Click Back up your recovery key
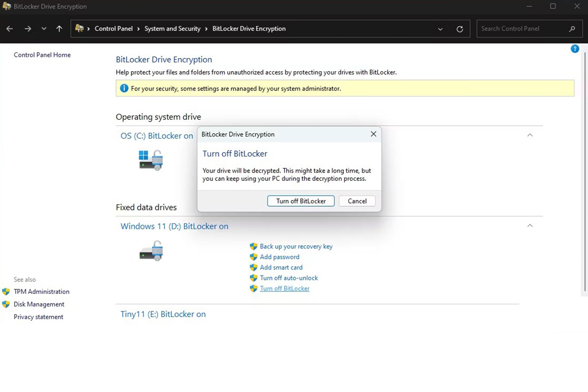Screen dimensions: 588x392 tap(296, 247)
